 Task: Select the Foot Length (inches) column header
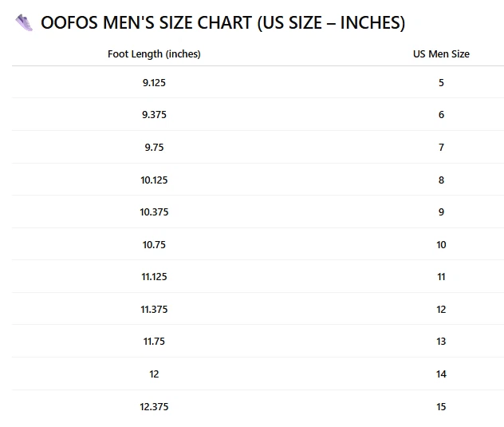154,54
